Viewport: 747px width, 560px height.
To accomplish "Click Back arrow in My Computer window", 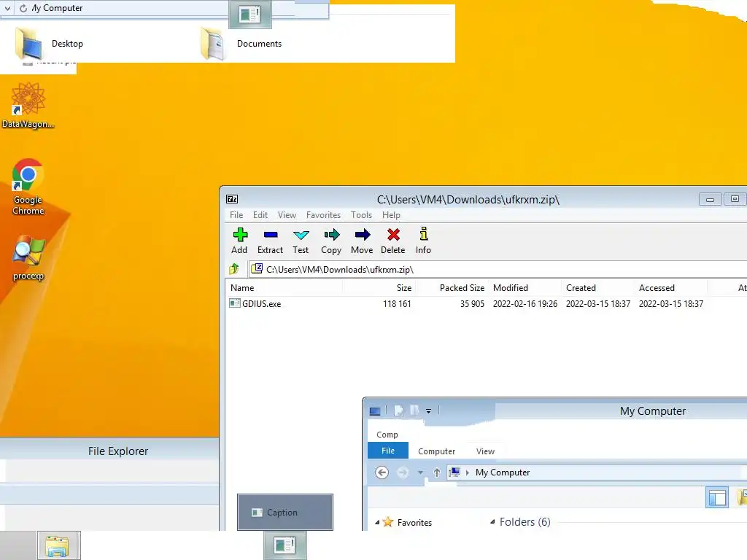I will (x=382, y=472).
